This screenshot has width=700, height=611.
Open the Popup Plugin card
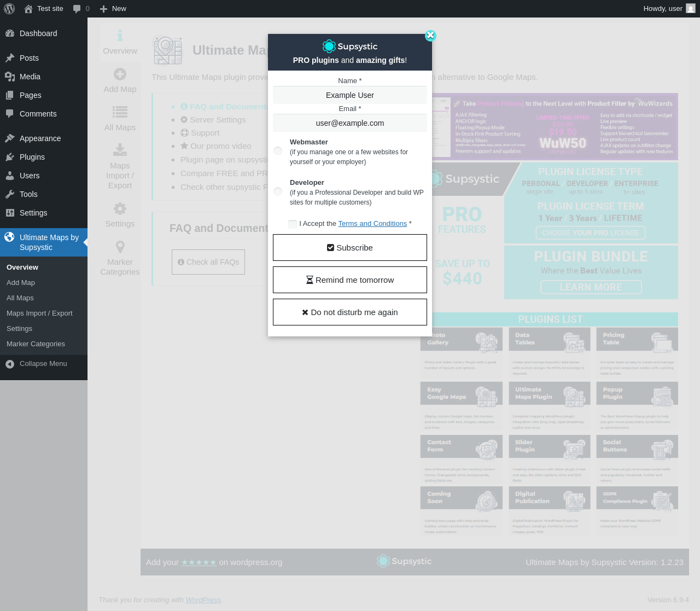(637, 406)
